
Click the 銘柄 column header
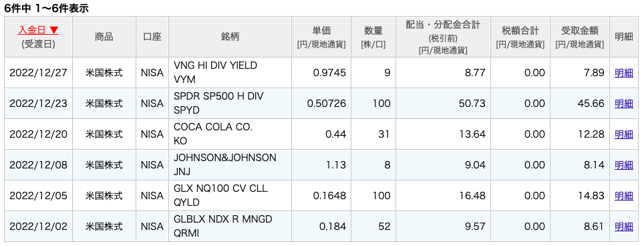click(x=230, y=37)
